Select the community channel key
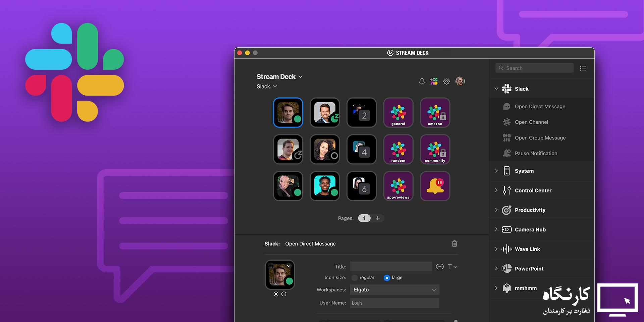 (435, 149)
